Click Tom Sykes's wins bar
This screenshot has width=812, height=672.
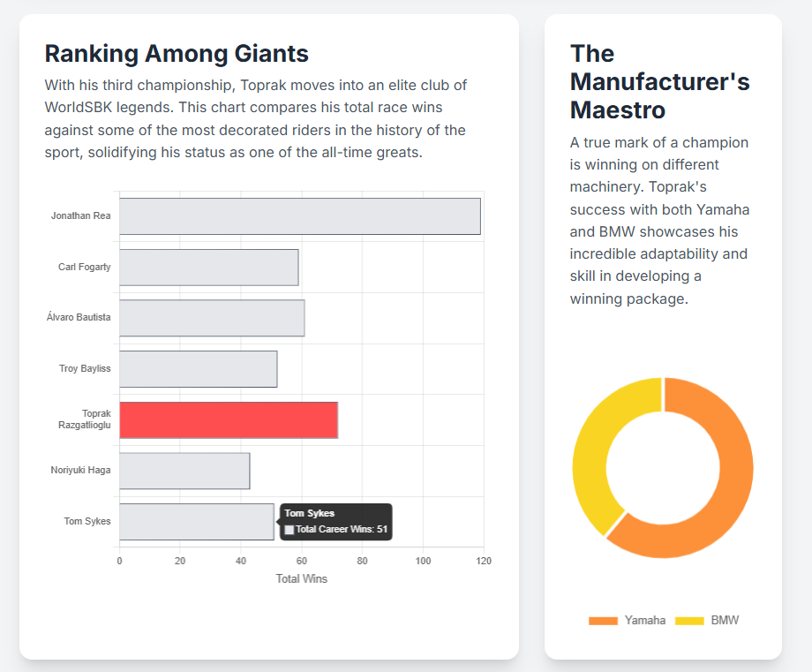click(196, 522)
